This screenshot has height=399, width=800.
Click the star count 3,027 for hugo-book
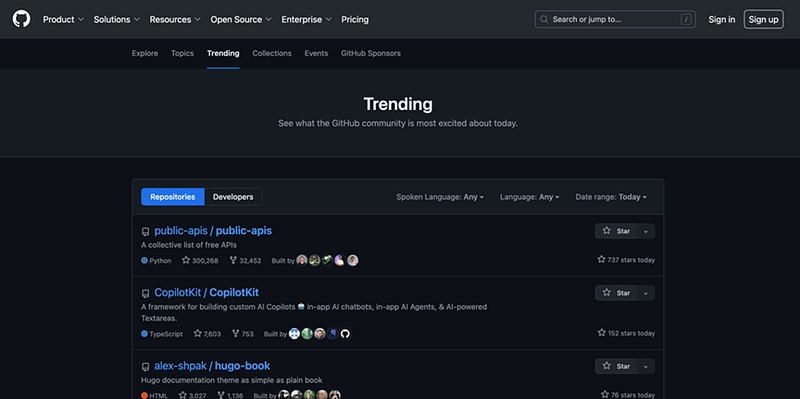click(x=192, y=395)
